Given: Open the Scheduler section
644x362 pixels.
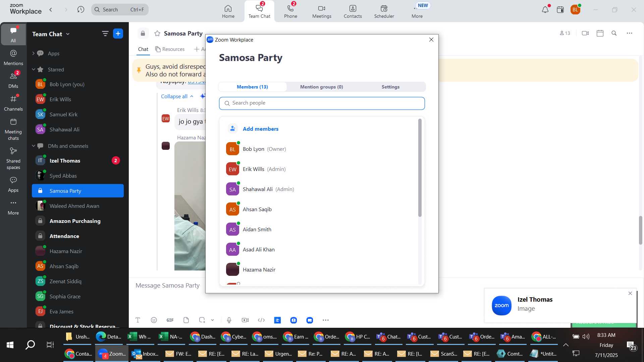Looking at the screenshot, I should click(384, 11).
